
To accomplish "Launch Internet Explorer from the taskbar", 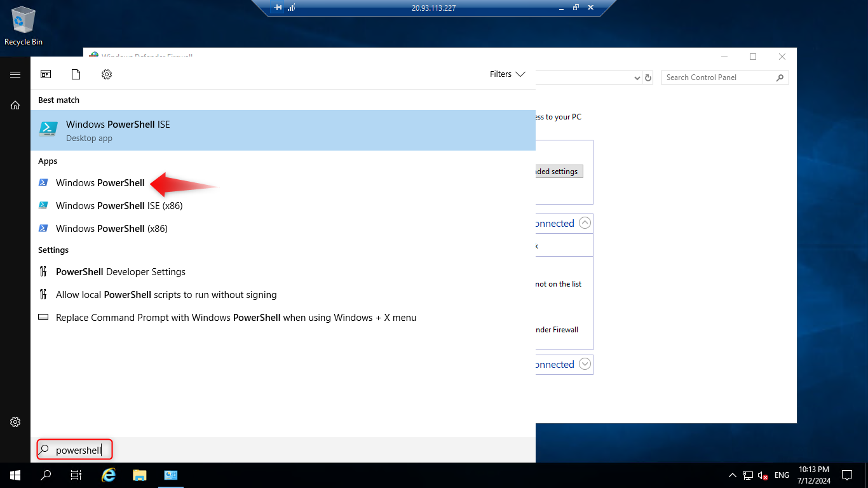I will coord(109,475).
